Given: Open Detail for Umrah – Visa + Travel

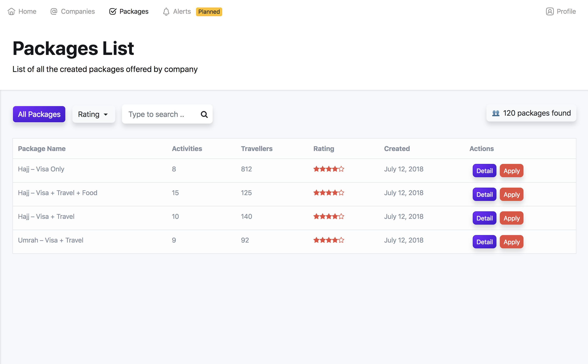Looking at the screenshot, I should 484,242.
